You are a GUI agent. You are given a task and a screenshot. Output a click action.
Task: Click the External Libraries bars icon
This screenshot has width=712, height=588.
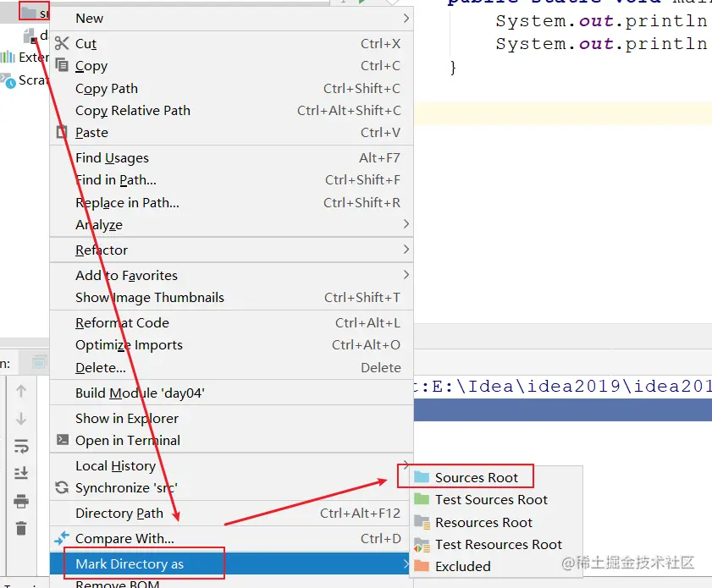pyautogui.click(x=8, y=58)
